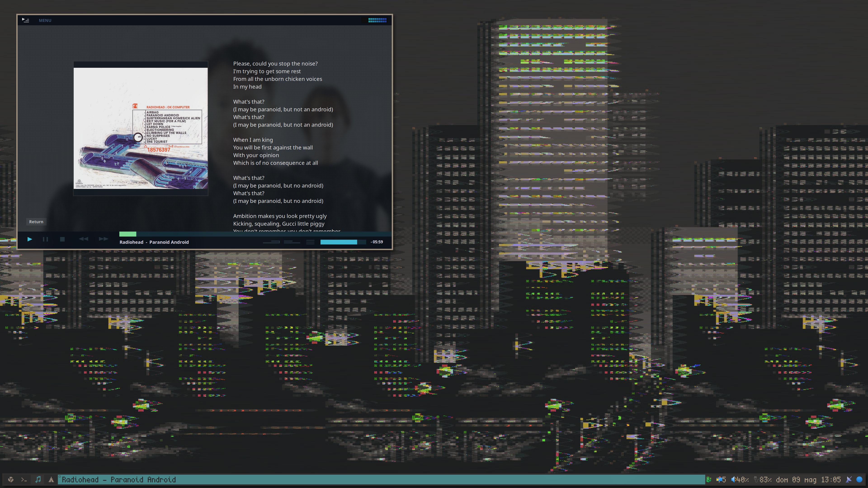868x488 pixels.
Task: Click Radiohead - Paranoid Android track title
Action: [154, 242]
